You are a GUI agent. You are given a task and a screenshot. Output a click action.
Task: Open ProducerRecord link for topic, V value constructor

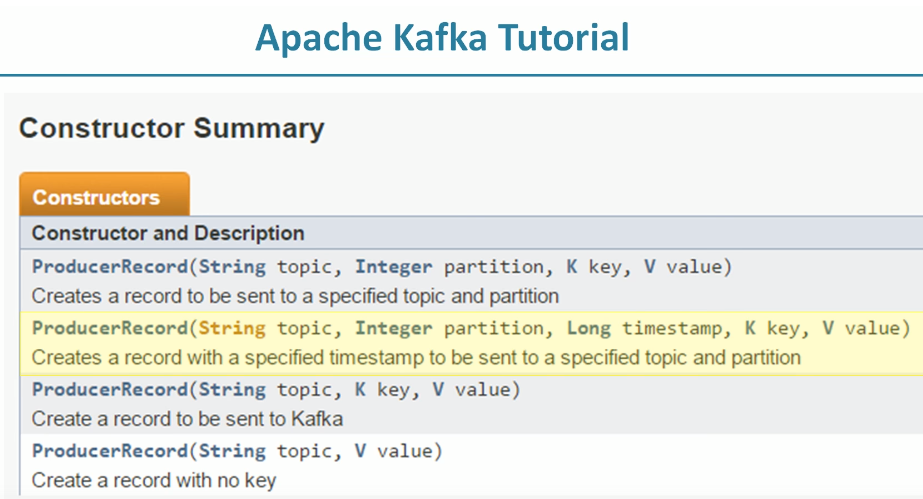tap(109, 451)
